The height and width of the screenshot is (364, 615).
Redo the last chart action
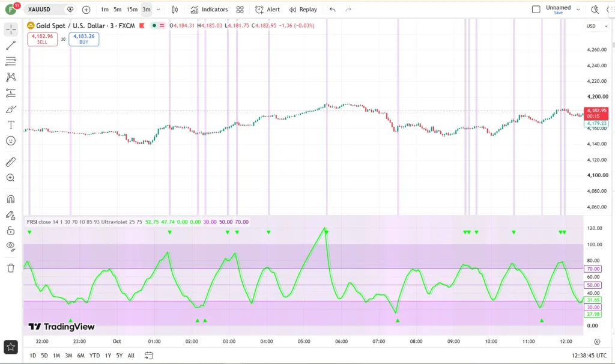[x=348, y=10]
